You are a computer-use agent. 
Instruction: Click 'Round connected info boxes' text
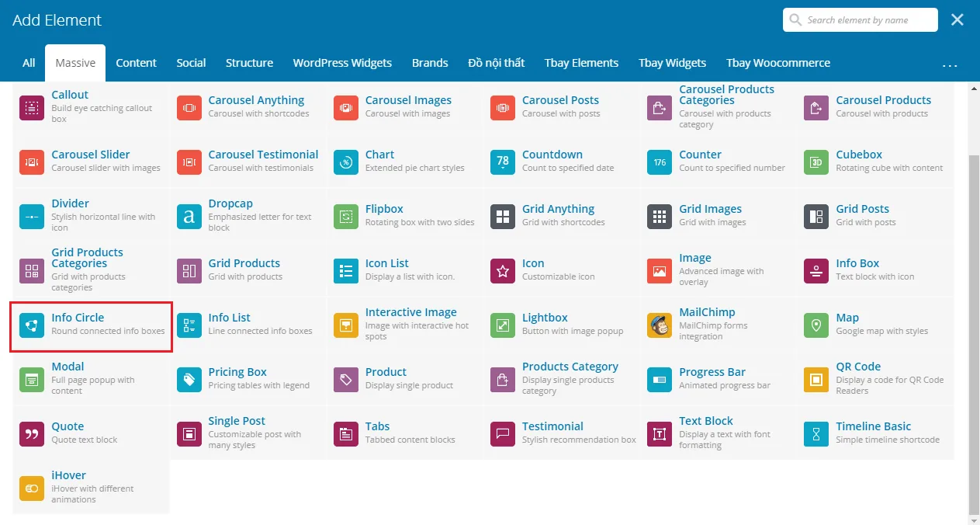[x=108, y=331]
